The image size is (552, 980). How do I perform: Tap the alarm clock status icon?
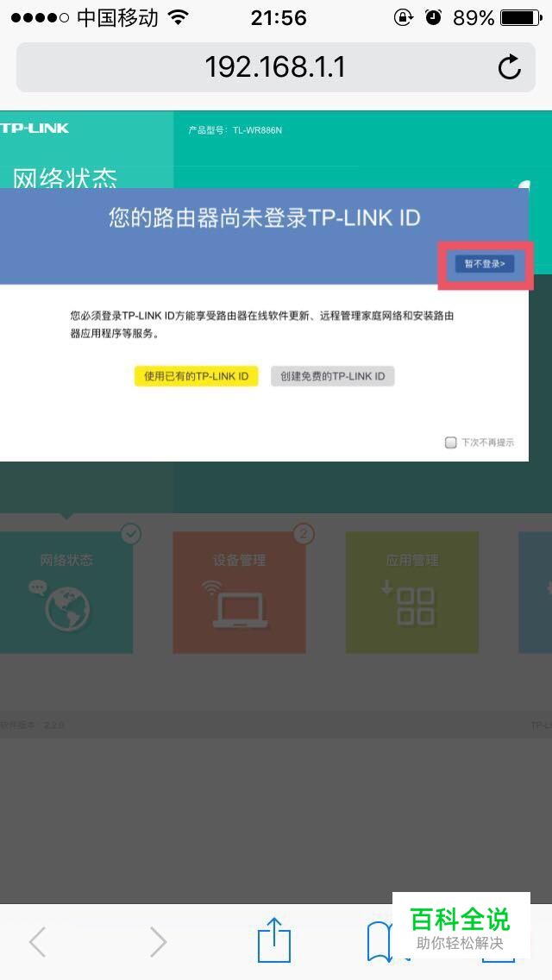click(433, 17)
